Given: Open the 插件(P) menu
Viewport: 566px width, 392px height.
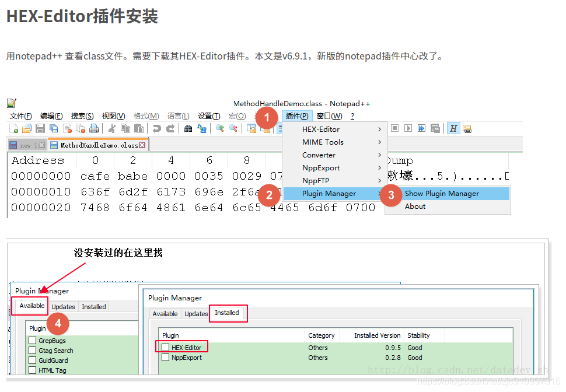Looking at the screenshot, I should (297, 116).
